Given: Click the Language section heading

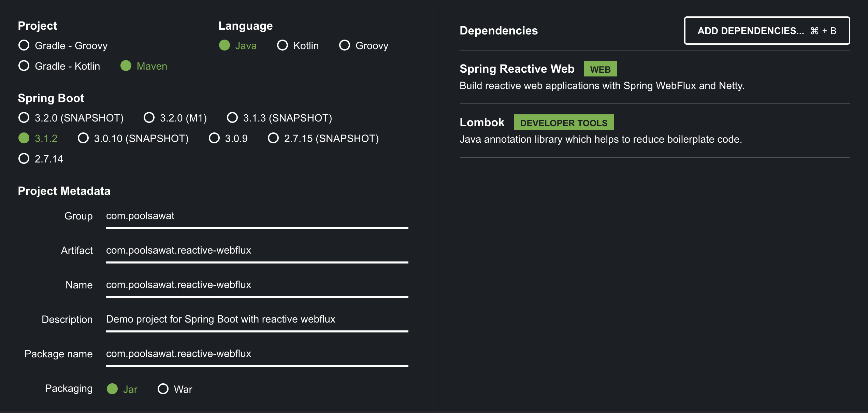Looking at the screenshot, I should point(245,26).
